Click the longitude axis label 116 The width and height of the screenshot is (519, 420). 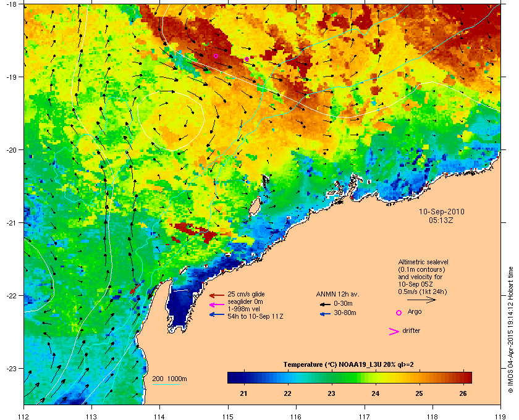click(296, 416)
